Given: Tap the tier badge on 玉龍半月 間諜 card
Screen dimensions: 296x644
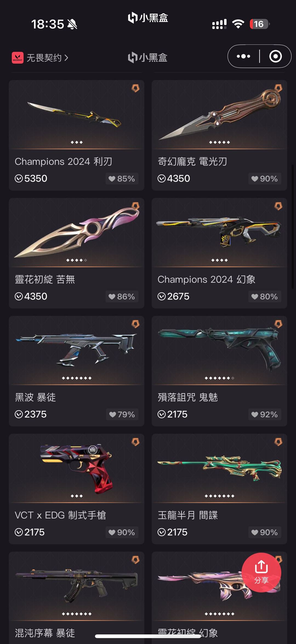Looking at the screenshot, I should coord(278,442).
